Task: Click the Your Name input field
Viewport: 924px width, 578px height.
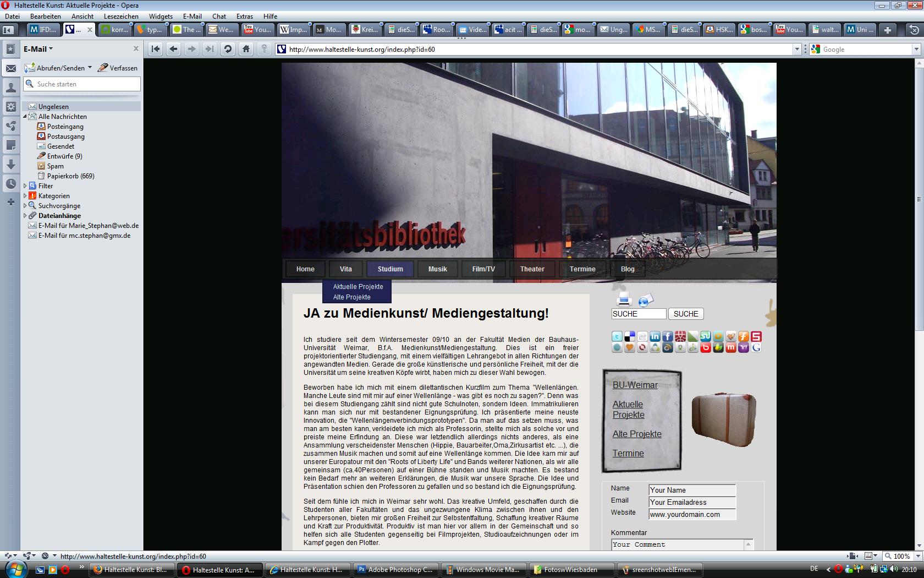Action: (x=691, y=490)
